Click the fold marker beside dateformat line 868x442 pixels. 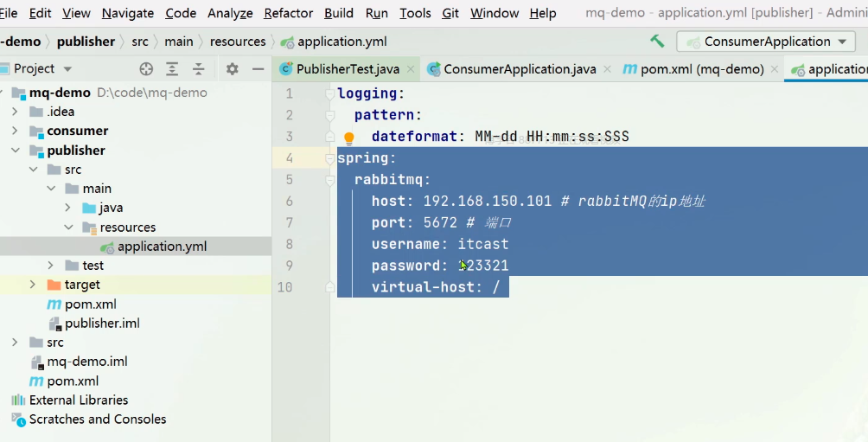[x=330, y=137]
